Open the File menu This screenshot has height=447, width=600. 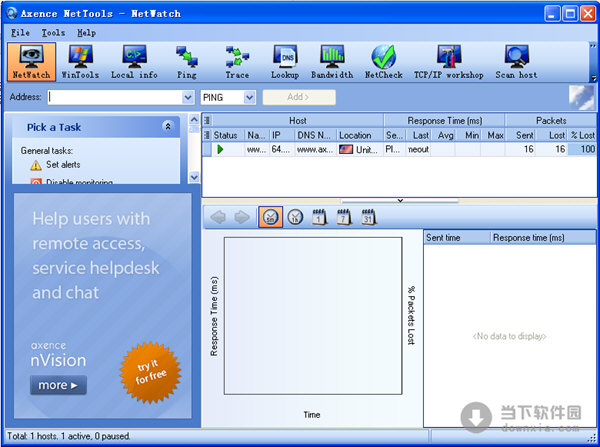click(x=20, y=33)
